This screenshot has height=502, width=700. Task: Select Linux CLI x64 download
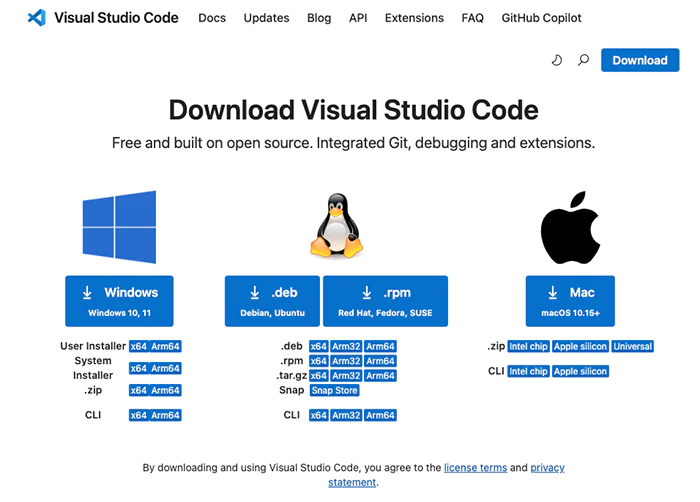pyautogui.click(x=319, y=415)
